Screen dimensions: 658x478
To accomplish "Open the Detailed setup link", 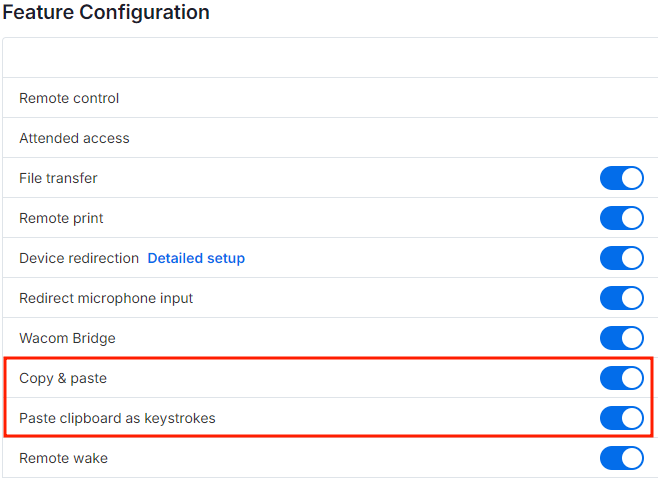I will click(196, 258).
